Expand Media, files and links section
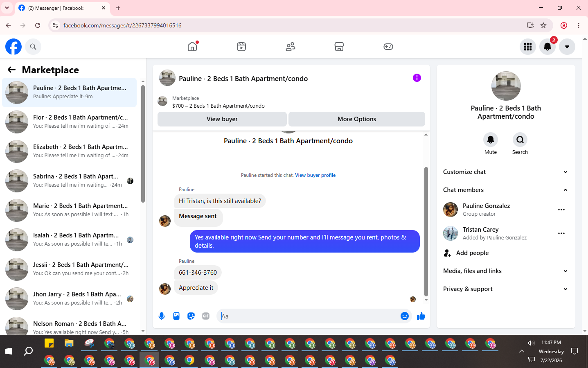The width and height of the screenshot is (588, 368). (x=506, y=271)
